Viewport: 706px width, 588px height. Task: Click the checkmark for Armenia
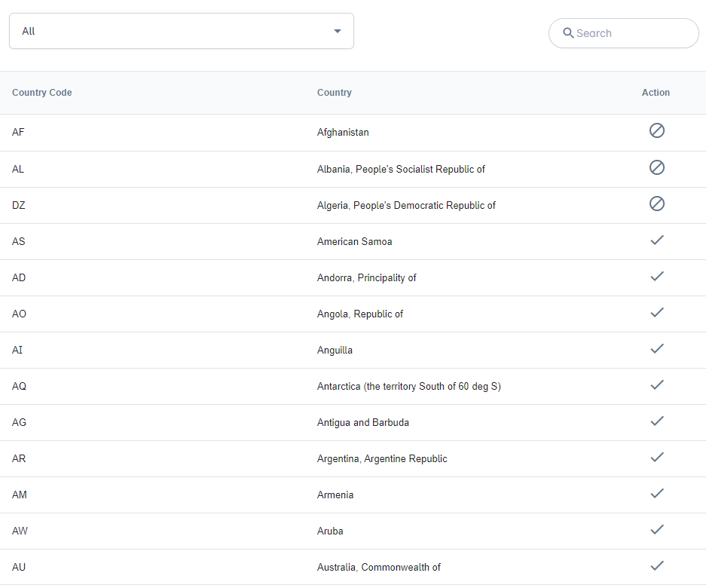coord(657,493)
